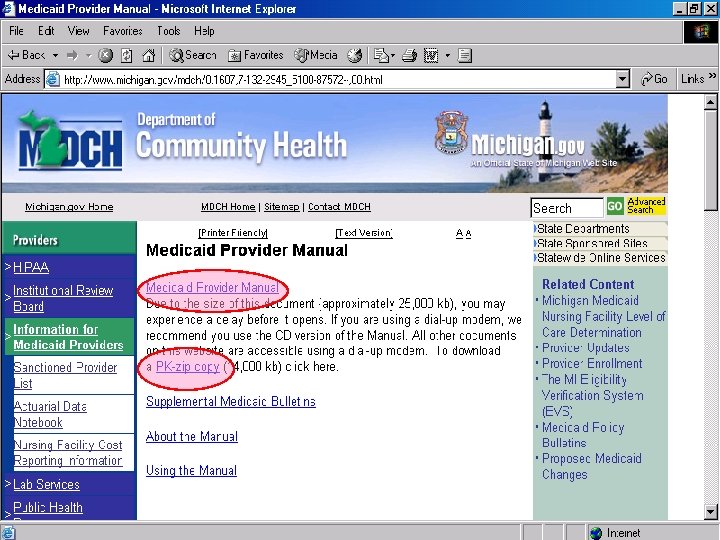
Task: Go back with the Back arrow button
Action: tap(26, 56)
